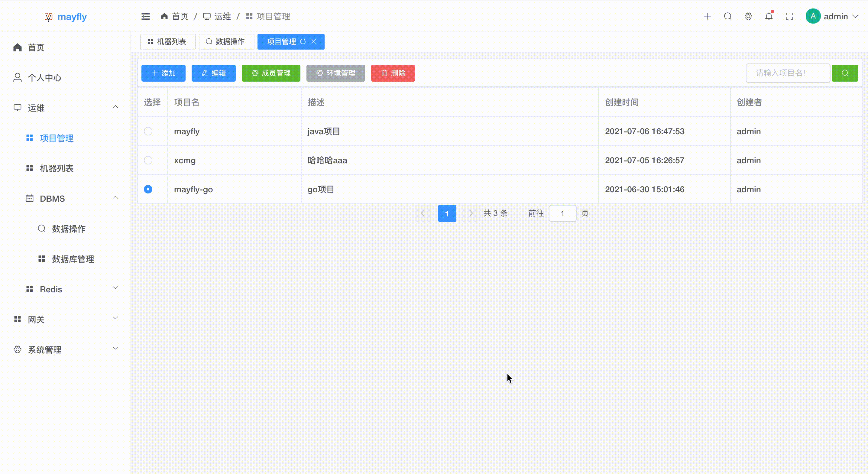Toggle fullscreen mode icon in header
Image resolution: width=868 pixels, height=474 pixels.
click(789, 16)
